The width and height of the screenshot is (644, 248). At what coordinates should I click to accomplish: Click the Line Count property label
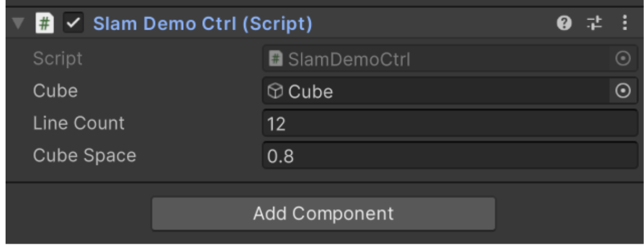click(x=78, y=123)
